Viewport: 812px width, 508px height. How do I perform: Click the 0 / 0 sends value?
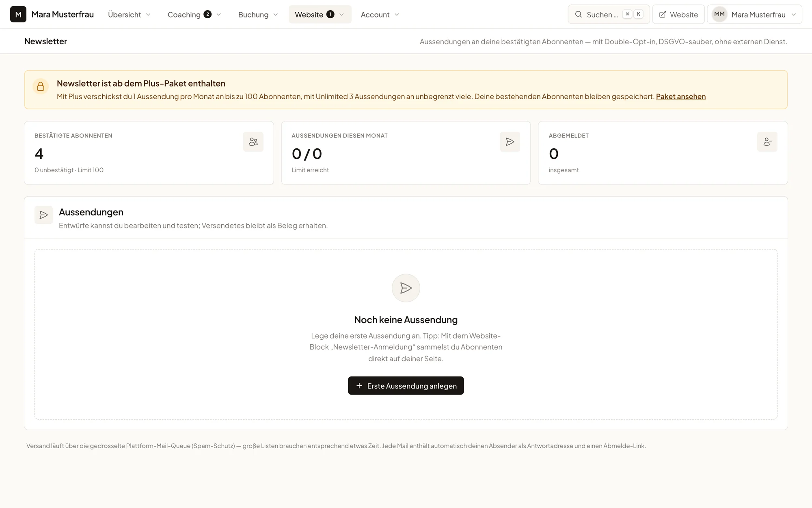coord(307,154)
